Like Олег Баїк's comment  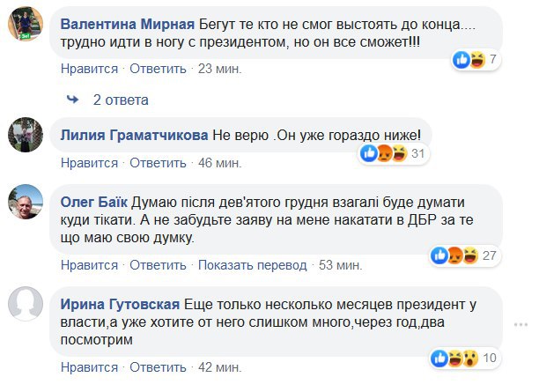coord(89,264)
